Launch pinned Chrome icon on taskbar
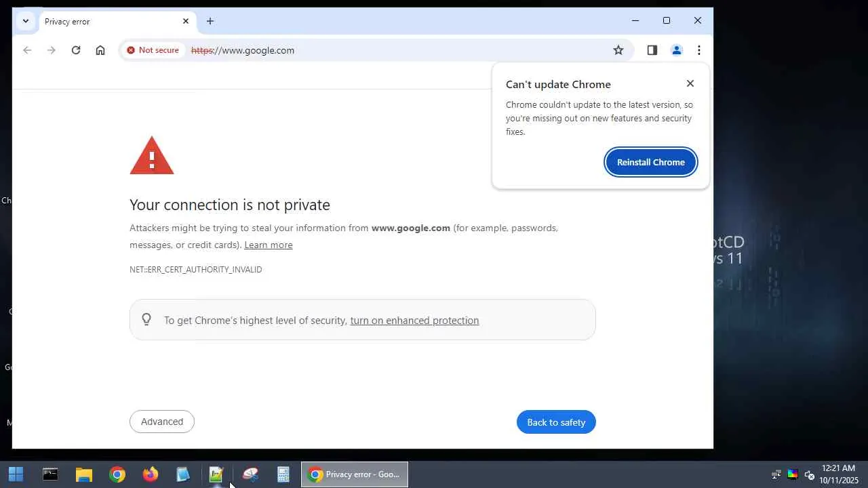Viewport: 868px width, 488px height. point(117,474)
